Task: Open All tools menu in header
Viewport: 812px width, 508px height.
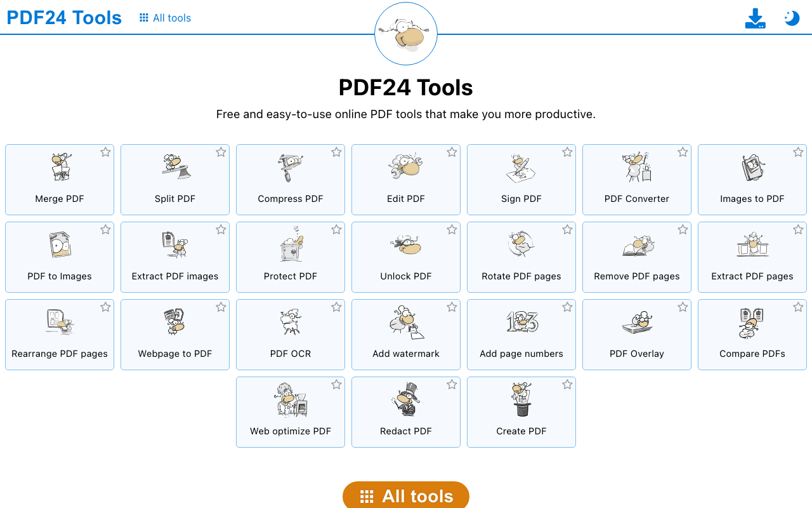Action: 165,18
